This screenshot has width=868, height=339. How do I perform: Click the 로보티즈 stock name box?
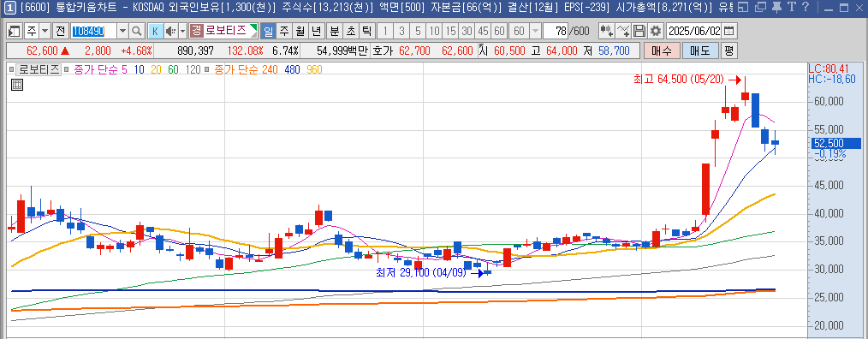223,31
